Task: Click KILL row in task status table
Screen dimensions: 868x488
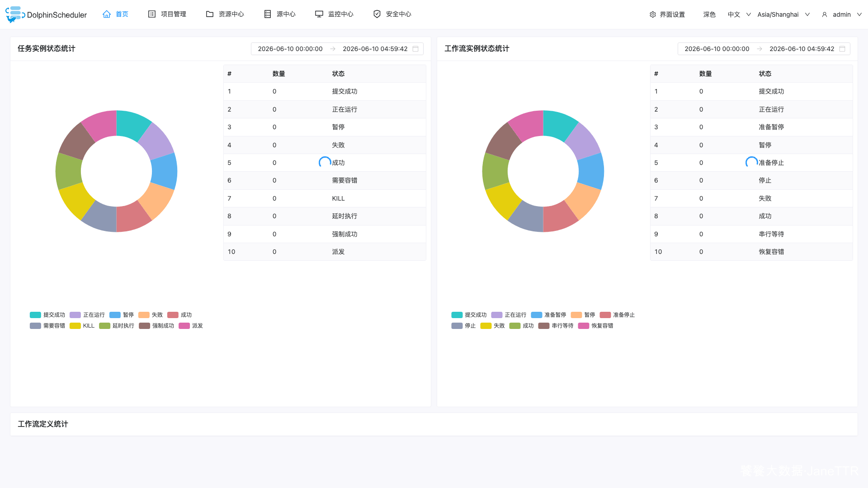Action: click(x=325, y=198)
